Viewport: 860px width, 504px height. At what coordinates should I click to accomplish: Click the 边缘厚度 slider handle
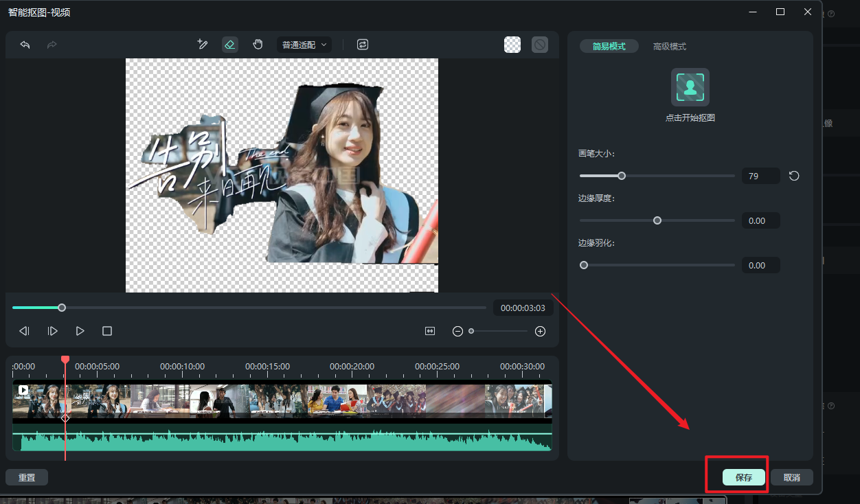point(657,220)
